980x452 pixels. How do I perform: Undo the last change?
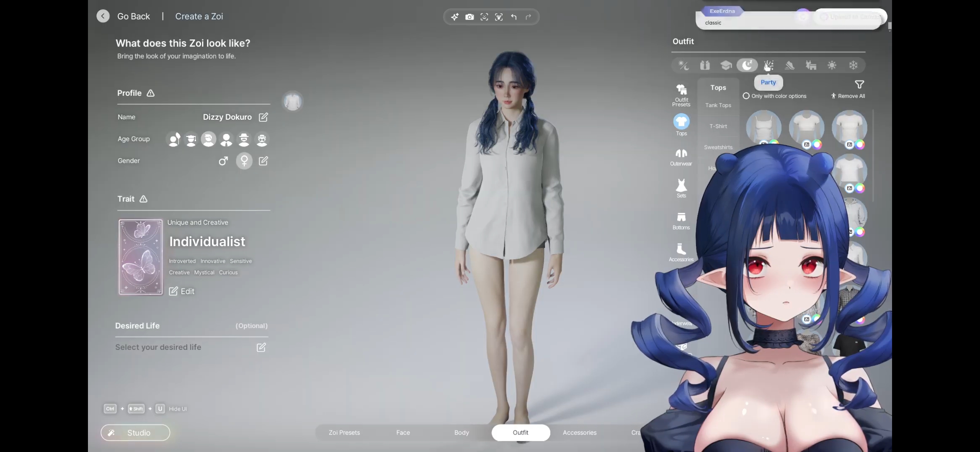click(x=514, y=17)
